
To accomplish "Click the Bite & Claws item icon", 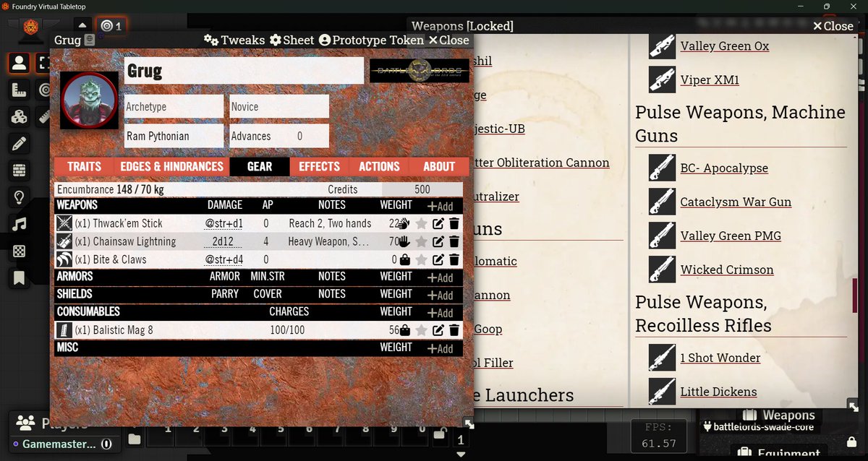I will tap(64, 259).
